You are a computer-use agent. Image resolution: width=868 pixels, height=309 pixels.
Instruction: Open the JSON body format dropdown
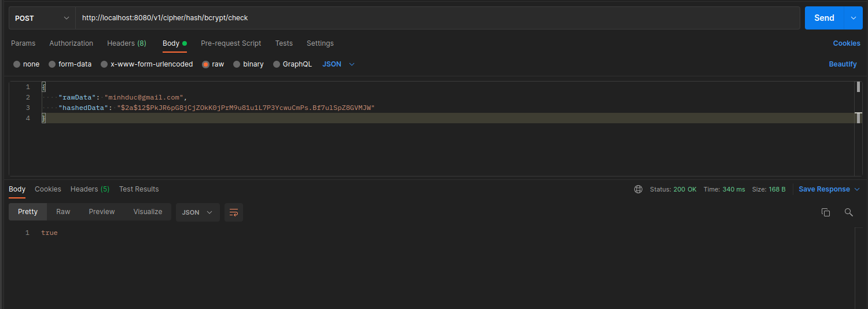tap(339, 64)
